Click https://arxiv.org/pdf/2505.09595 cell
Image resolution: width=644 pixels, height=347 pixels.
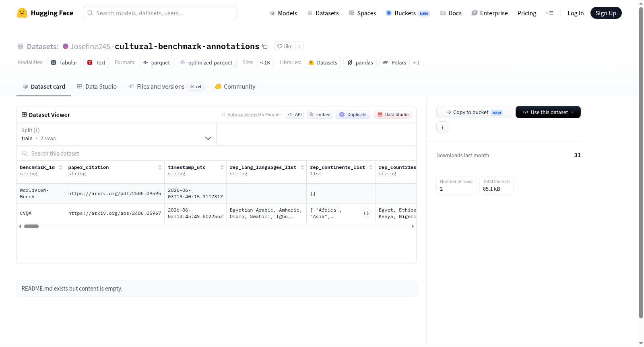[115, 193]
